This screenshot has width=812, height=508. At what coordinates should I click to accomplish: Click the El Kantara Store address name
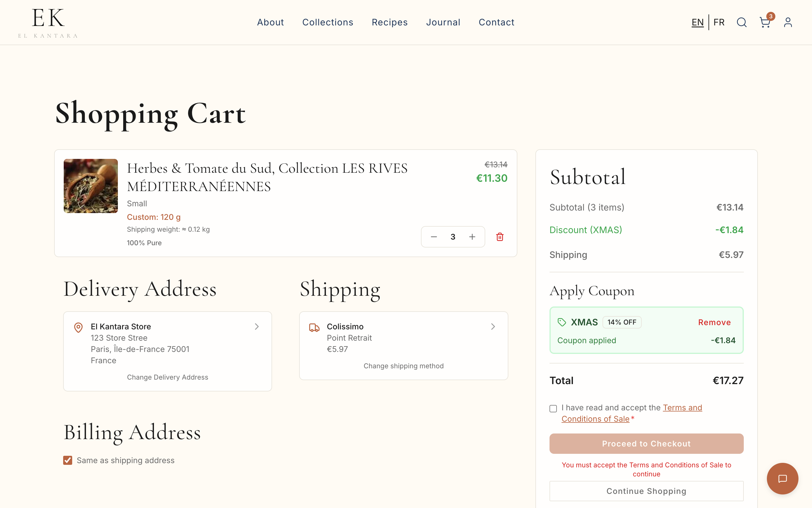pyautogui.click(x=121, y=327)
